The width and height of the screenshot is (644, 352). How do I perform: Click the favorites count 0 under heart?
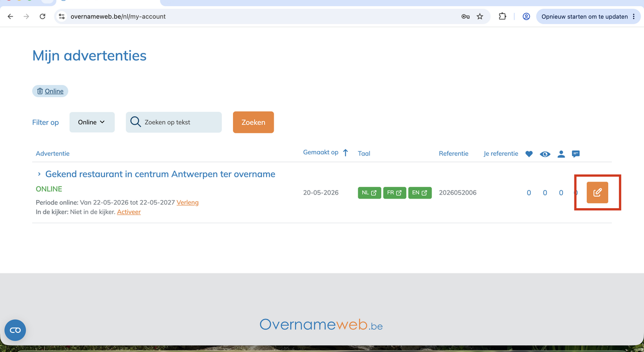(529, 193)
